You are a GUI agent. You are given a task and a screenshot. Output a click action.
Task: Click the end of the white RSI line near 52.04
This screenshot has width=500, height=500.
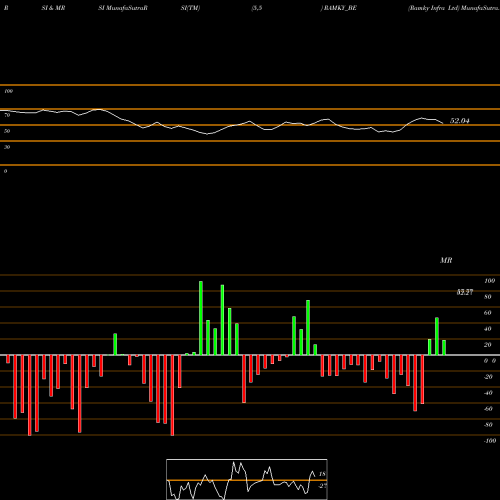pyautogui.click(x=442, y=123)
